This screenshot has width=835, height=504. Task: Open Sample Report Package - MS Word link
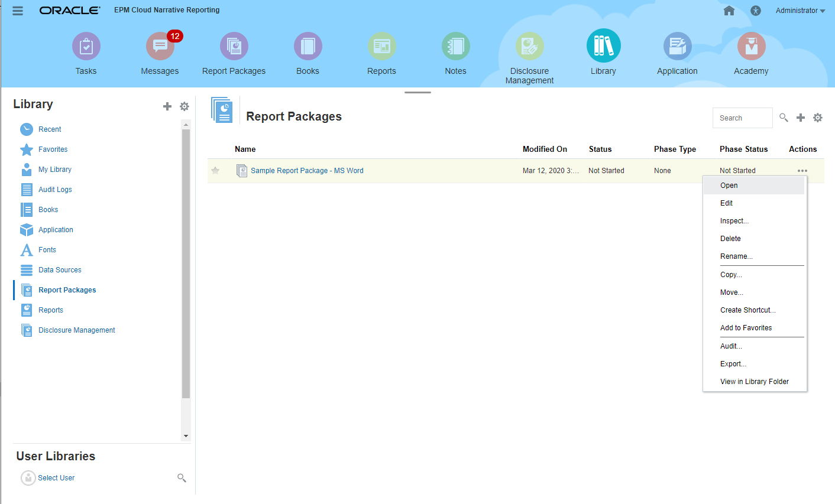click(x=307, y=171)
